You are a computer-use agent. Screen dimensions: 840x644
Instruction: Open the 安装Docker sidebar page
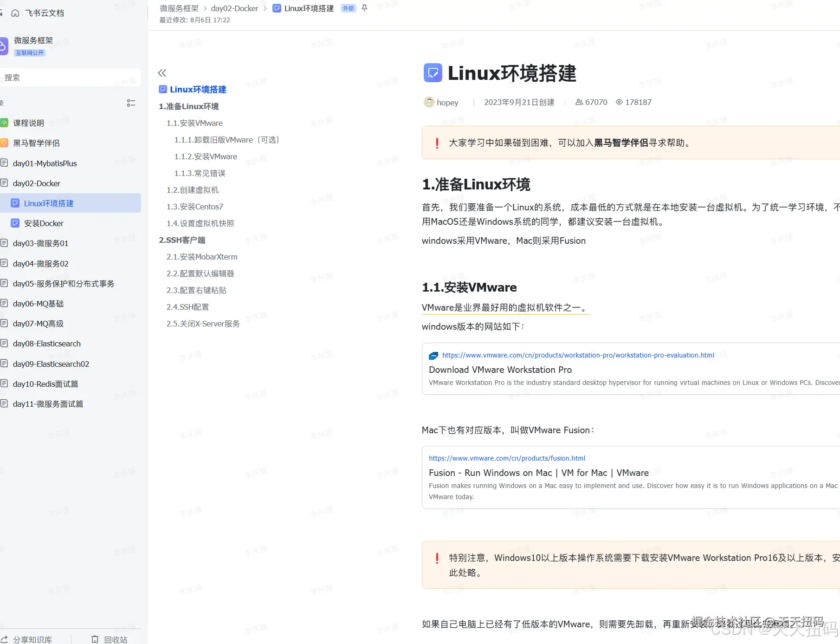[44, 223]
